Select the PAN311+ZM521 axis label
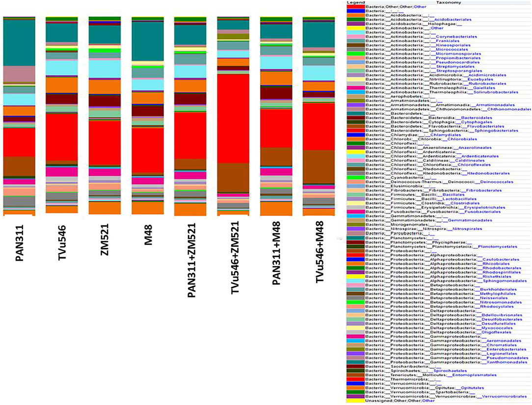Viewport: 532px width, 405px height. click(191, 261)
